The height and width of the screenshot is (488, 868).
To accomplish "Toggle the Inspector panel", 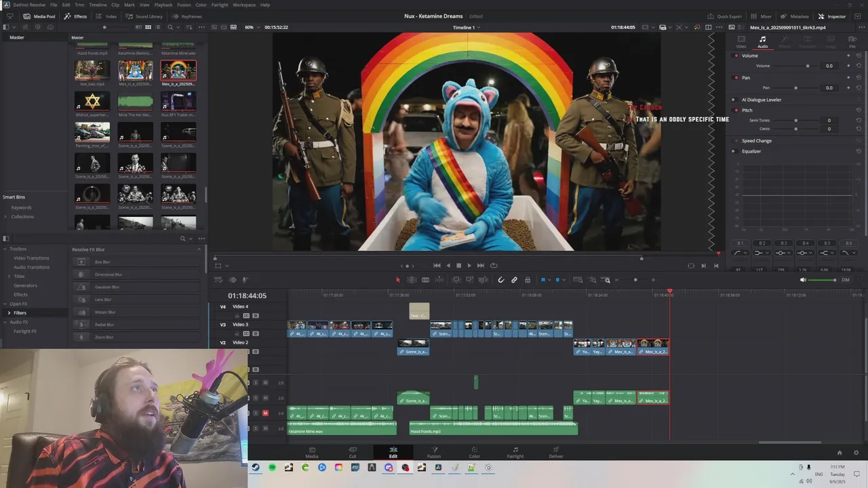I will pos(832,16).
